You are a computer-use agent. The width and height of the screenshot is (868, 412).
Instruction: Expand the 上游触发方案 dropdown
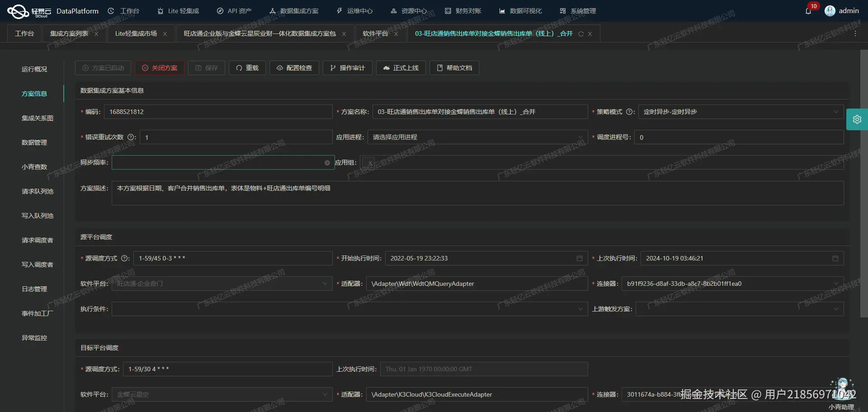740,309
